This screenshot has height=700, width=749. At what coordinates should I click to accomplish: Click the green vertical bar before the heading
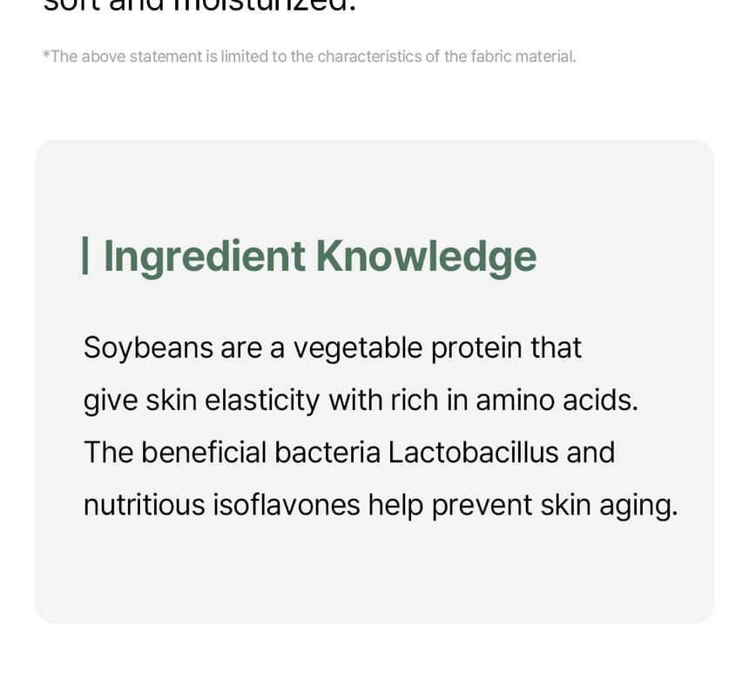(85, 256)
